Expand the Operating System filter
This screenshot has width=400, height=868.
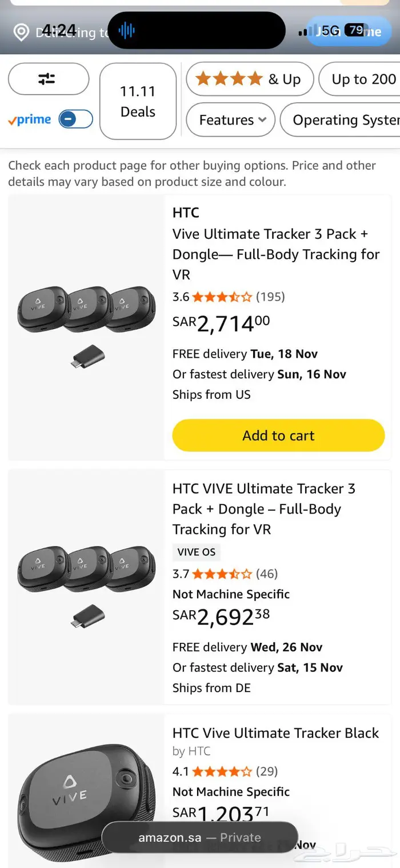point(345,120)
